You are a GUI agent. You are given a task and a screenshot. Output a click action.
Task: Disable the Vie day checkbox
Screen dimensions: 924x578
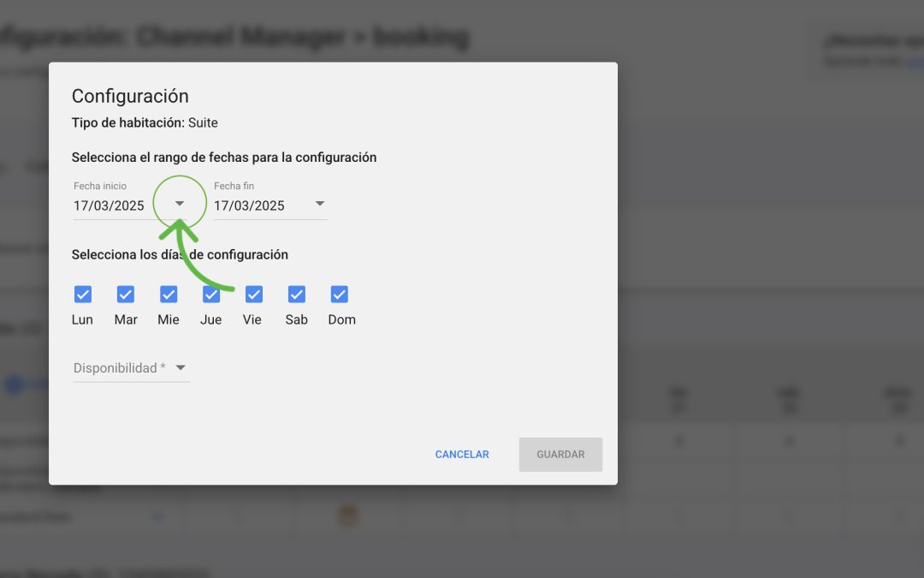[x=254, y=294]
